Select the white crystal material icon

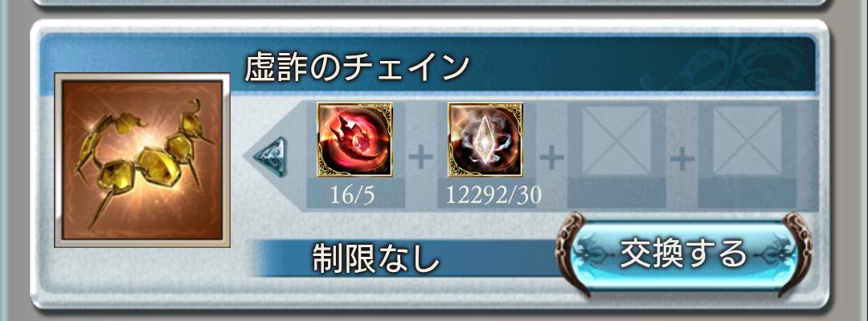(x=485, y=140)
